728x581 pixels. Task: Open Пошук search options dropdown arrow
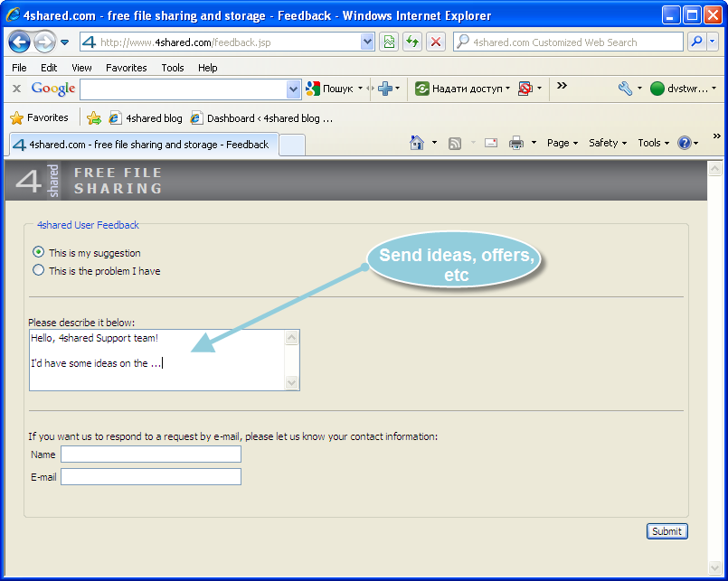pos(360,88)
